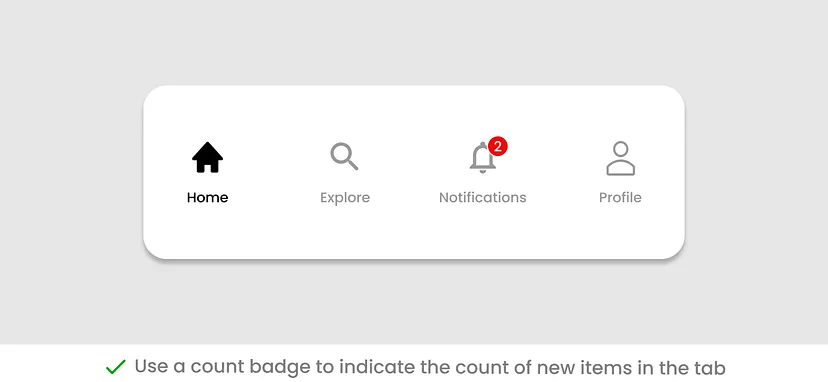Click the caption sentence about the count badge
The height and width of the screenshot is (382, 828).
[x=430, y=366]
